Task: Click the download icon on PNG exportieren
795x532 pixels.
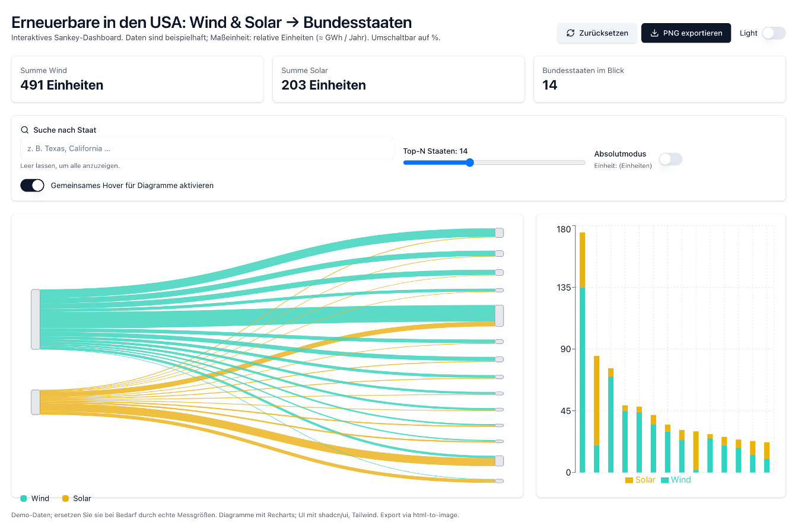Action: click(x=654, y=33)
